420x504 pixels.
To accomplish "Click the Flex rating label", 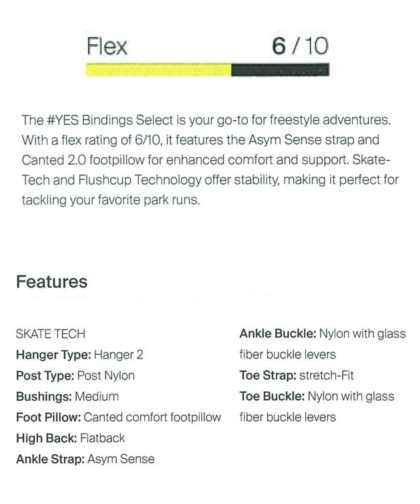I will tap(107, 46).
